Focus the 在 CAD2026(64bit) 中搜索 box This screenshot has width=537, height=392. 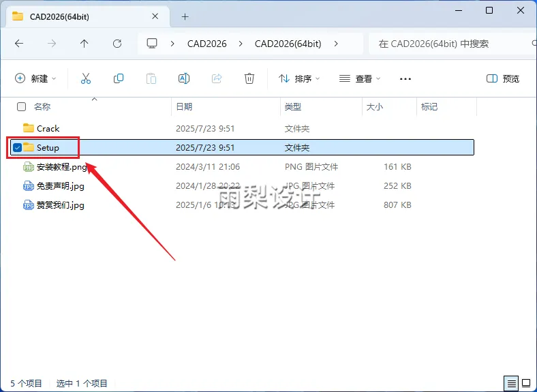(452, 44)
